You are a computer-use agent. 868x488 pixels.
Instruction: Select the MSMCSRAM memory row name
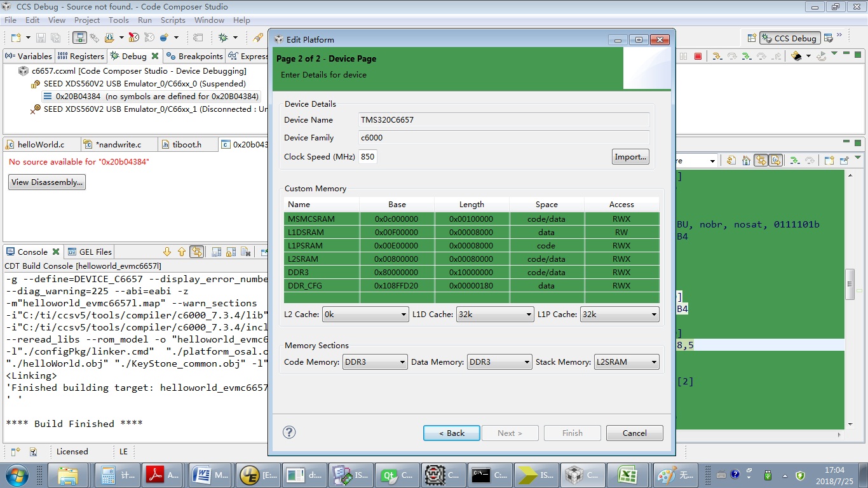tap(311, 219)
